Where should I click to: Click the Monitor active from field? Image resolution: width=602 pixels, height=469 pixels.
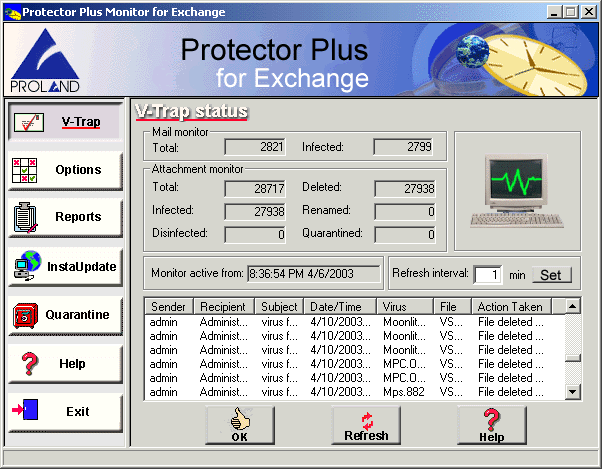pos(314,274)
